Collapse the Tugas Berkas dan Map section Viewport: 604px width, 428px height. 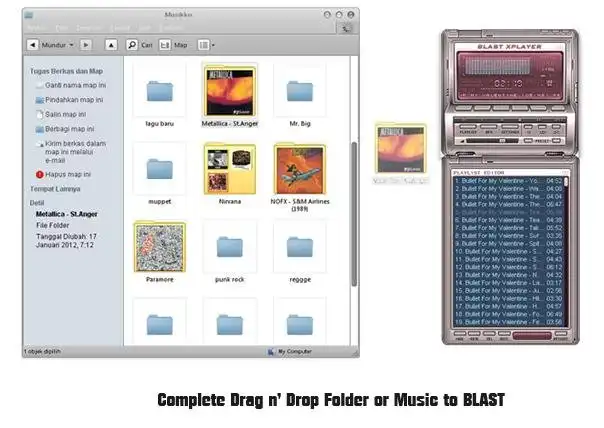(x=66, y=71)
